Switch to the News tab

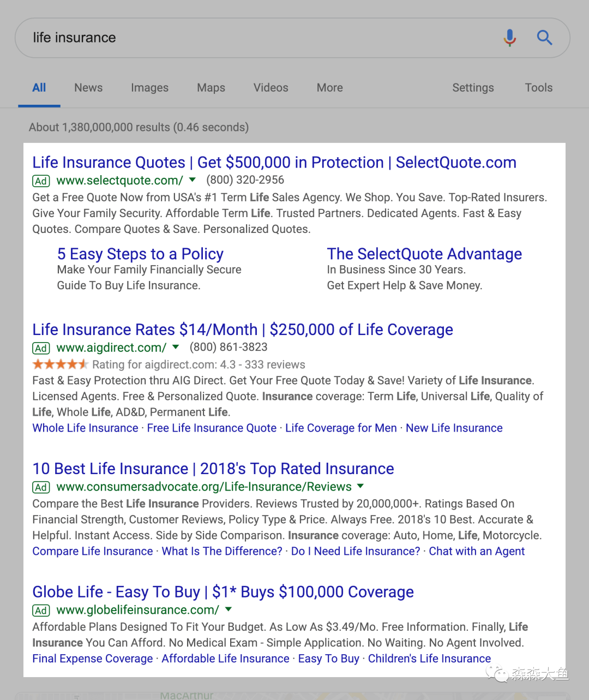pyautogui.click(x=88, y=88)
